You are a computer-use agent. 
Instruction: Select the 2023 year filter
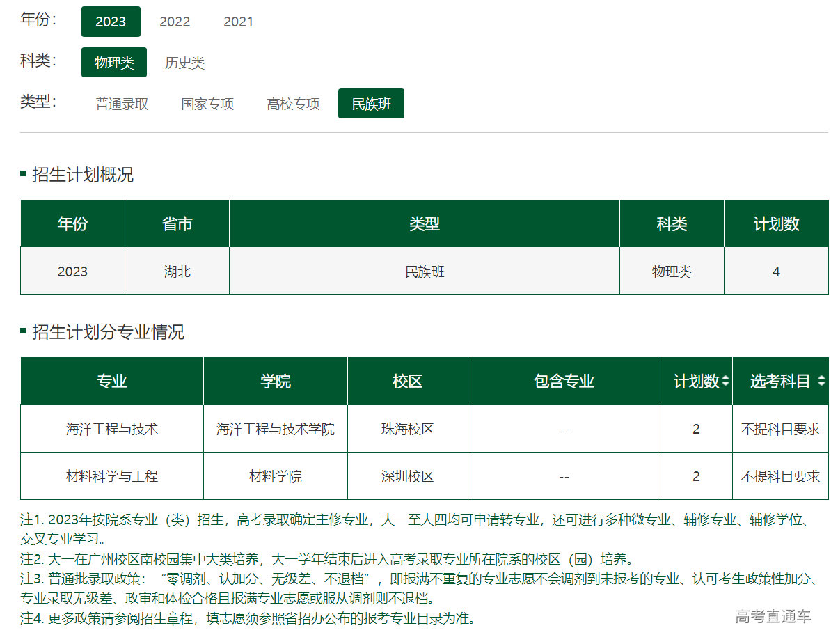coord(111,22)
